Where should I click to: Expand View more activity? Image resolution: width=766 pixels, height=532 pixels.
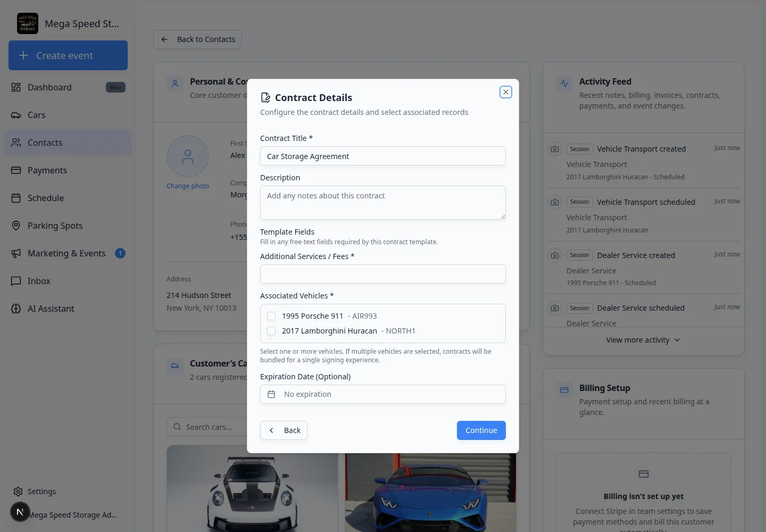(x=643, y=340)
